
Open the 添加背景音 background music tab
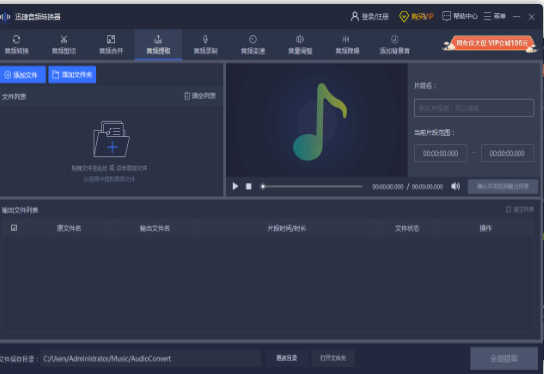(394, 44)
